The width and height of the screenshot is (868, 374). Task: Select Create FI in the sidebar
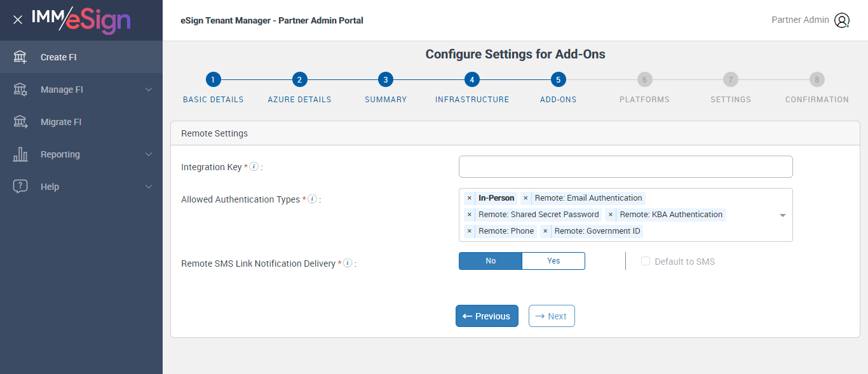(x=58, y=57)
